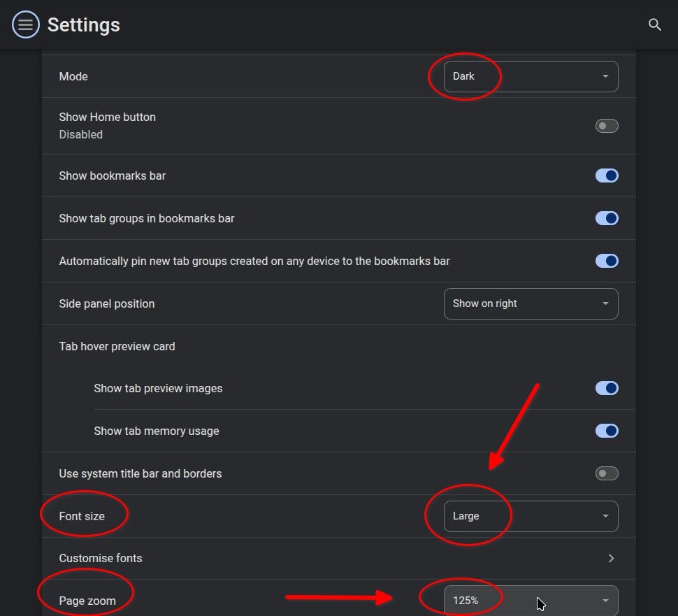
Task: Open the Page zoom dropdown showing 125%
Action: pyautogui.click(x=531, y=600)
